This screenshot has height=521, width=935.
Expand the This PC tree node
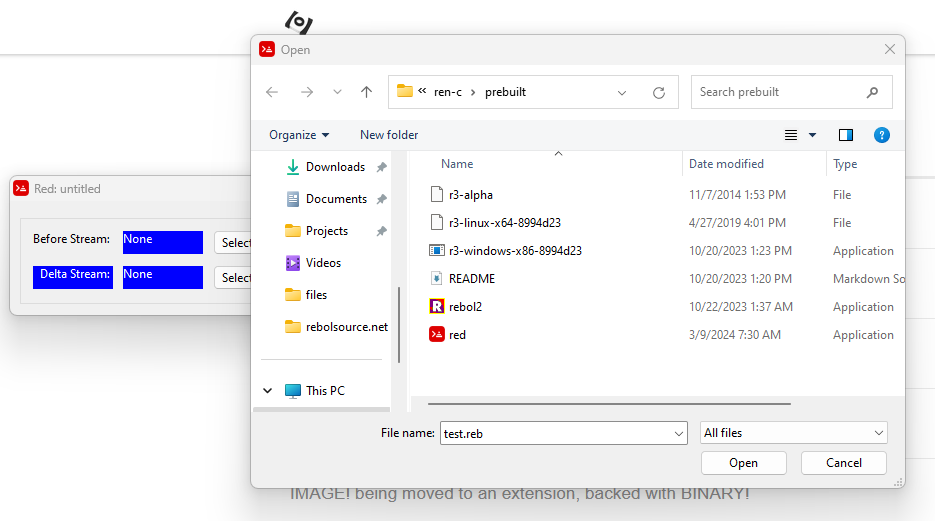268,391
